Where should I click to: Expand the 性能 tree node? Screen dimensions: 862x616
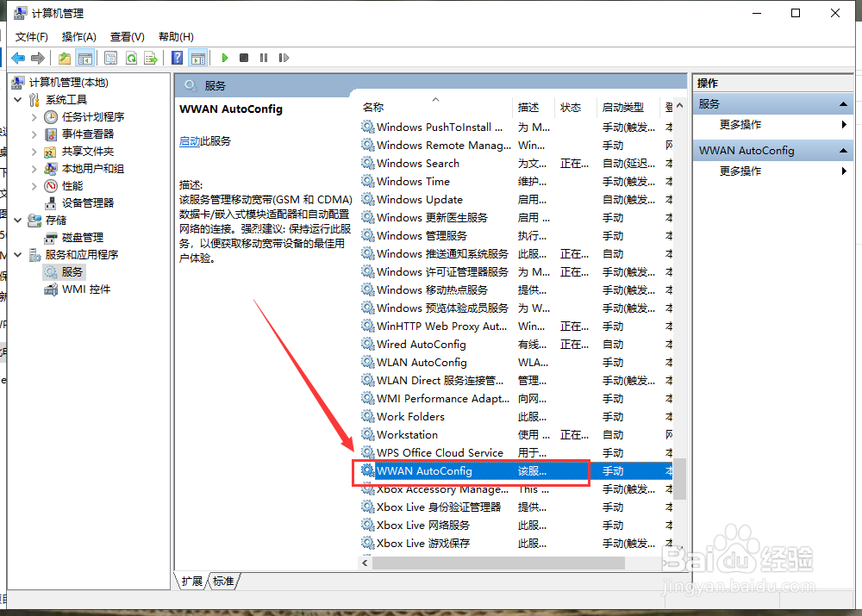(x=34, y=186)
